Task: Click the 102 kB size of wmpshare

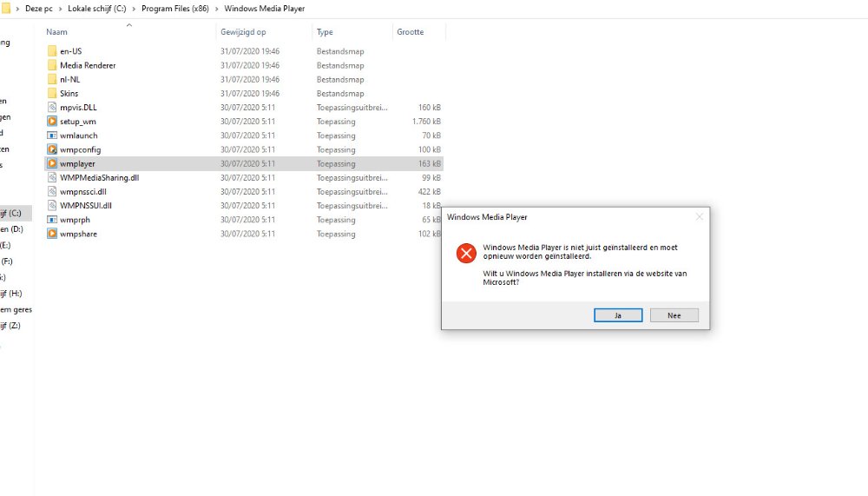Action: tap(430, 234)
